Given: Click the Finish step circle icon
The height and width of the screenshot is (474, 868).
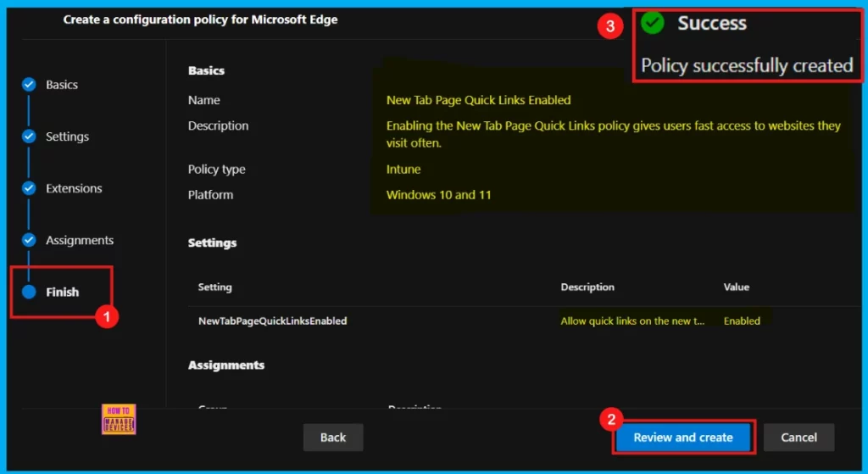Looking at the screenshot, I should (29, 292).
